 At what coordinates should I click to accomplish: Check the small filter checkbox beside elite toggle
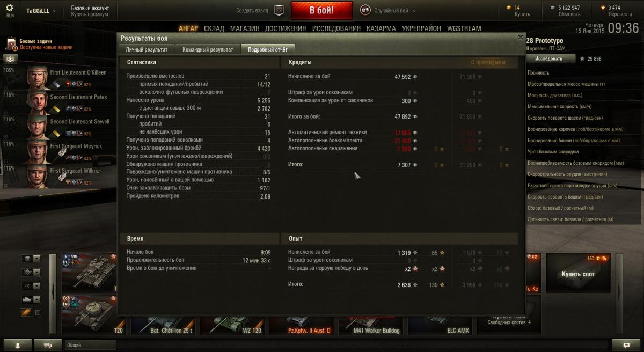pyautogui.click(x=38, y=313)
